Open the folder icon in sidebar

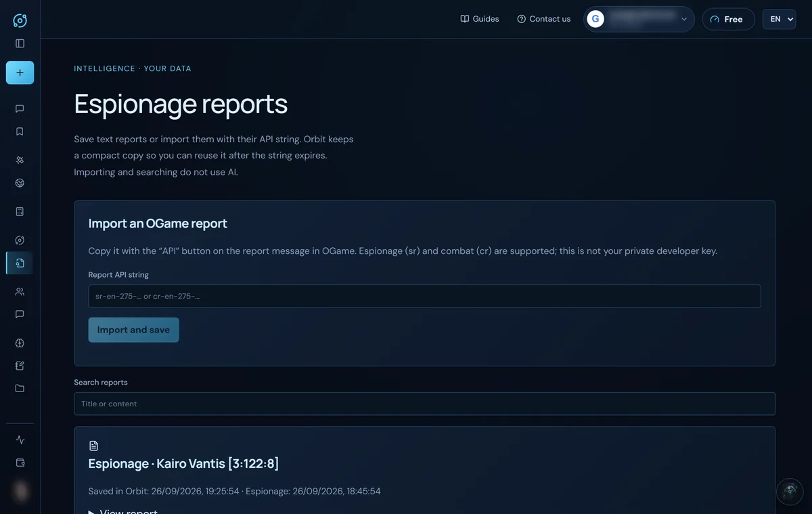(20, 389)
